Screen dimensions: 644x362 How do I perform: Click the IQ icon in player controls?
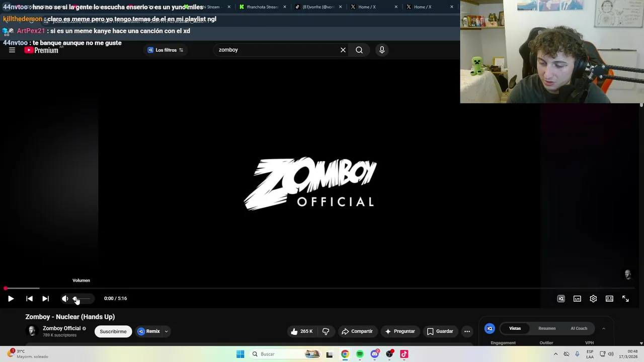click(x=561, y=299)
